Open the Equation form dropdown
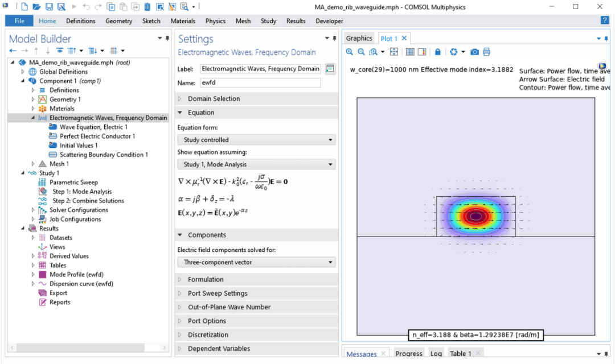Image resolution: width=615 pixels, height=364 pixels. click(256, 140)
